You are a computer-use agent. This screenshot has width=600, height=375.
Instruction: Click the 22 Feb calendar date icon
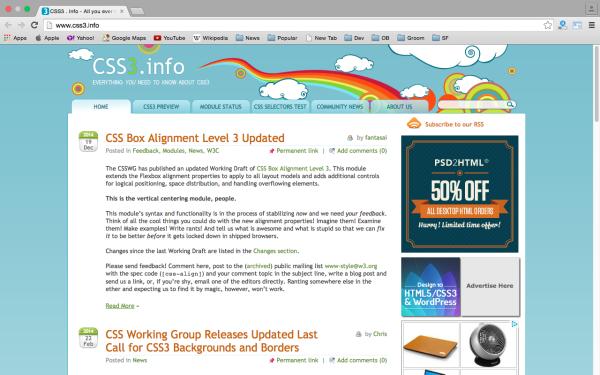click(88, 338)
